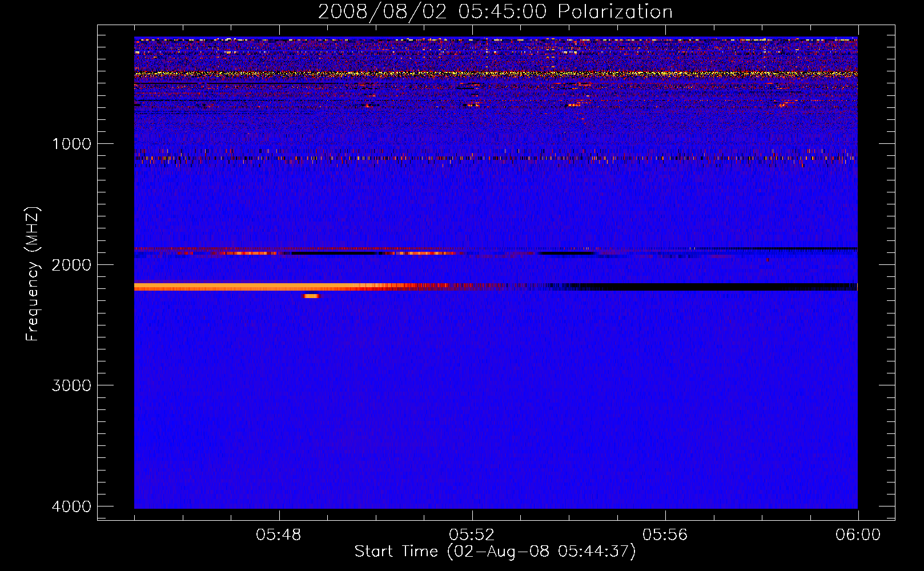Select the 3000 frequency tick label
This screenshot has height=571, width=924.
71,385
